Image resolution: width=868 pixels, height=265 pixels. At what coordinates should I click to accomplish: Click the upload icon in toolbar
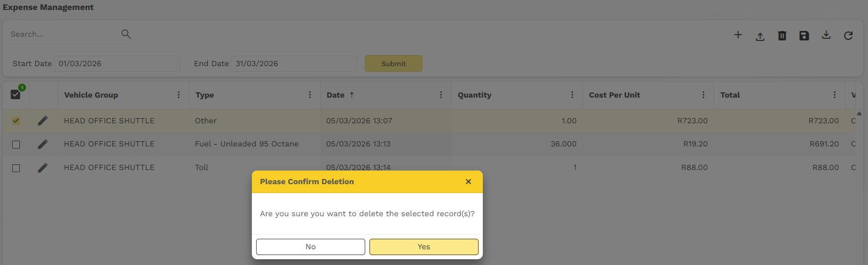pos(760,36)
